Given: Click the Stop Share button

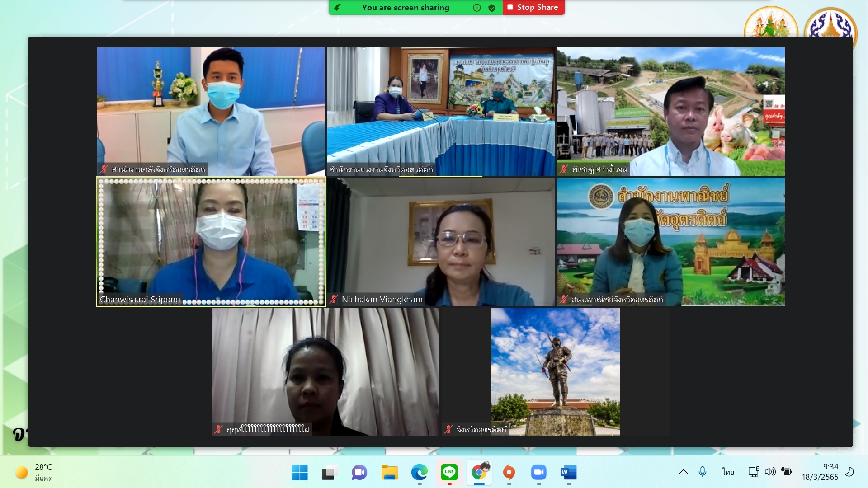Looking at the screenshot, I should [x=533, y=7].
